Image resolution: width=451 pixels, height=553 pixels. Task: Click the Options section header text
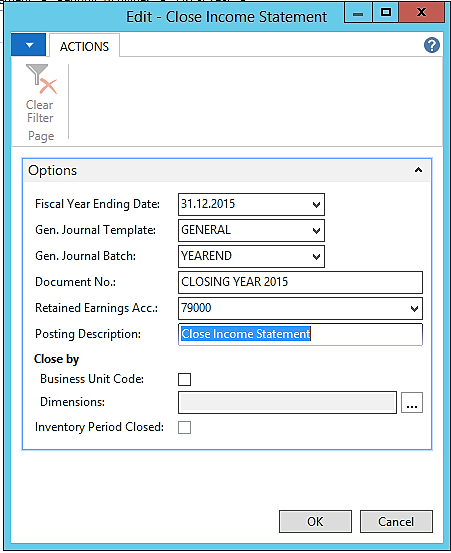click(53, 171)
